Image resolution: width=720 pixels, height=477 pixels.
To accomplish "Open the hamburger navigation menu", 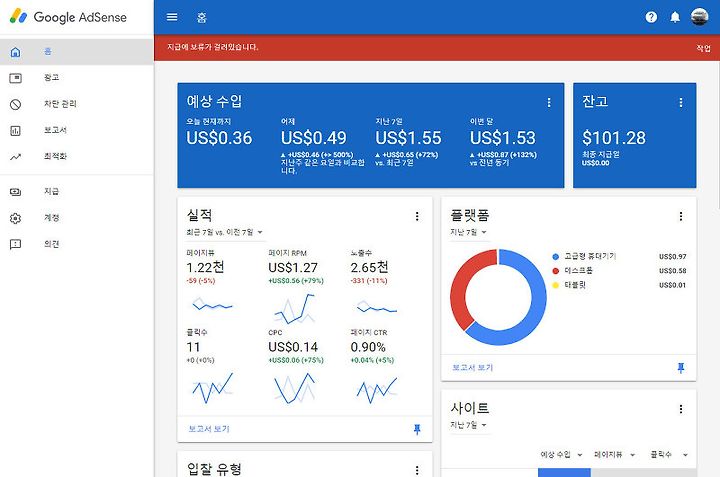I will 172,17.
